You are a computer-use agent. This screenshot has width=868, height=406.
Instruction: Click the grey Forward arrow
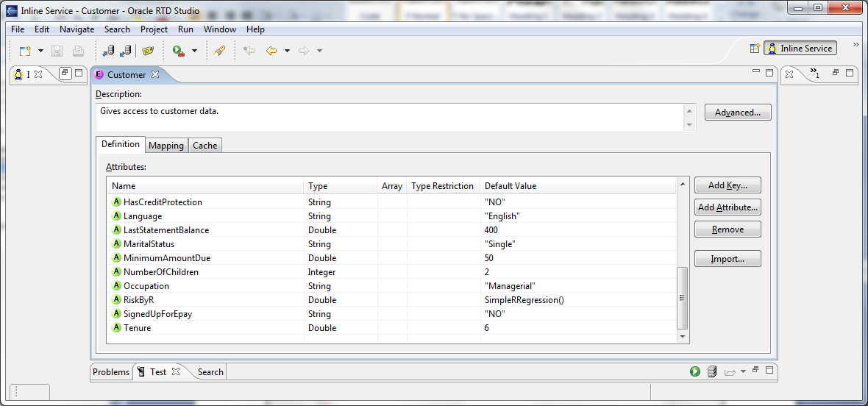[x=303, y=51]
